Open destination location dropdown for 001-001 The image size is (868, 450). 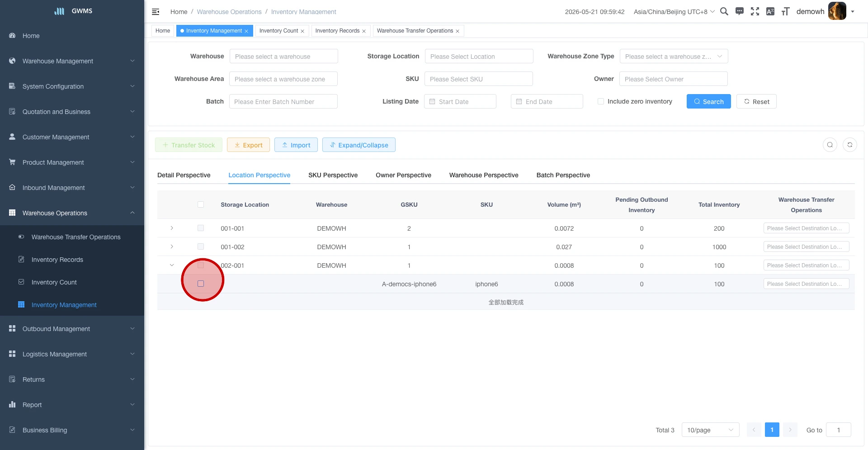tap(807, 228)
